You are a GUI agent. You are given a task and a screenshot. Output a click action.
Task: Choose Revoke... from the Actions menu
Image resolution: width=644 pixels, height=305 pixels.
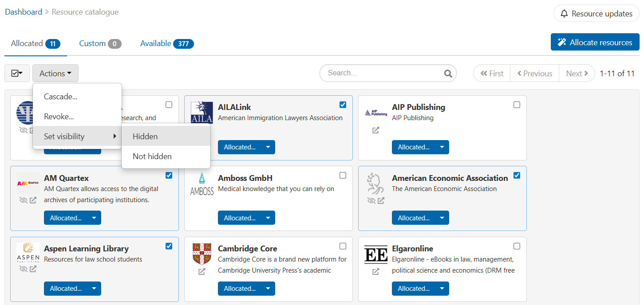coord(77,117)
